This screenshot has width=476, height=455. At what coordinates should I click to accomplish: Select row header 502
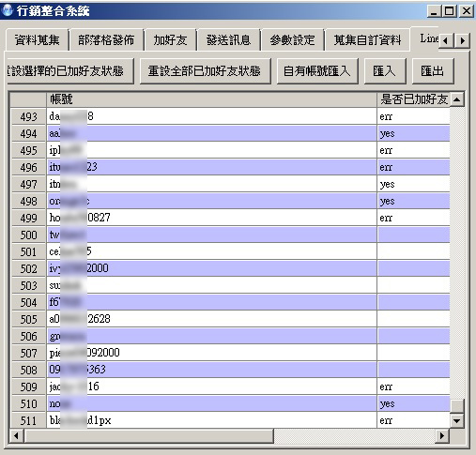pyautogui.click(x=28, y=268)
